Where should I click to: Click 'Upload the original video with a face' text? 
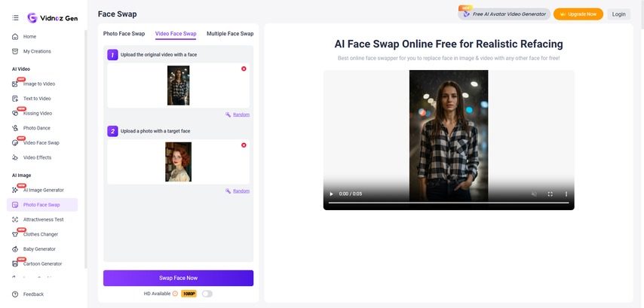[158, 54]
